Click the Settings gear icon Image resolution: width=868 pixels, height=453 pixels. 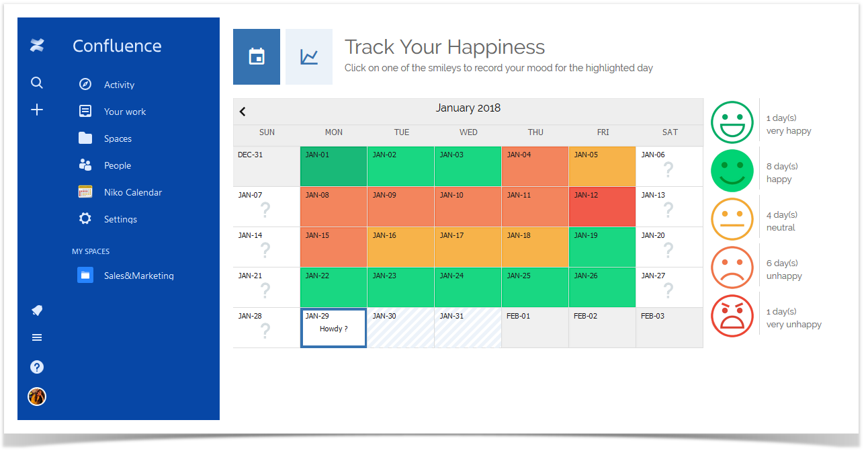[x=85, y=219]
